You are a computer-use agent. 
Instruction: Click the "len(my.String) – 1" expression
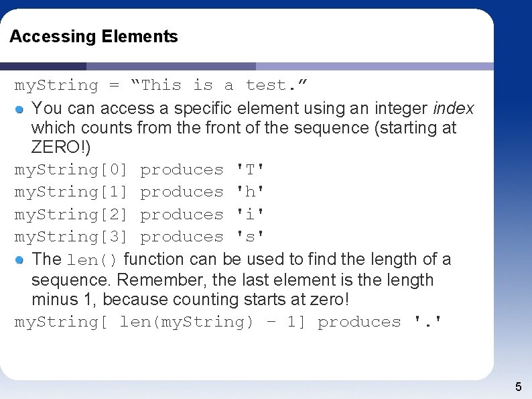pyautogui.click(x=211, y=322)
